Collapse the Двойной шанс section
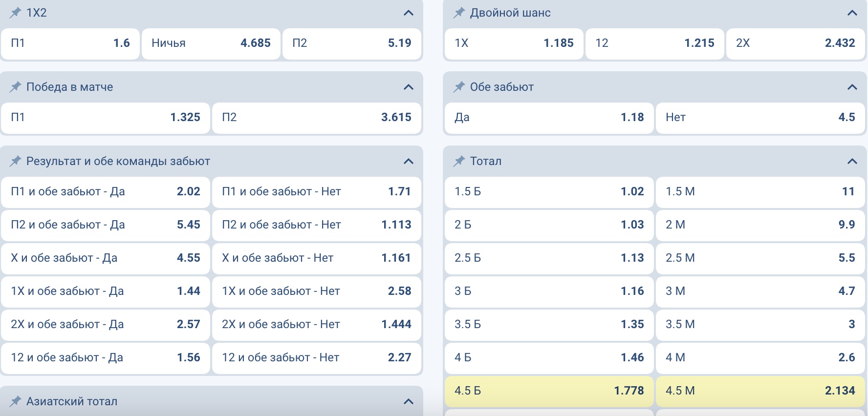The height and width of the screenshot is (416, 868). pyautogui.click(x=852, y=13)
